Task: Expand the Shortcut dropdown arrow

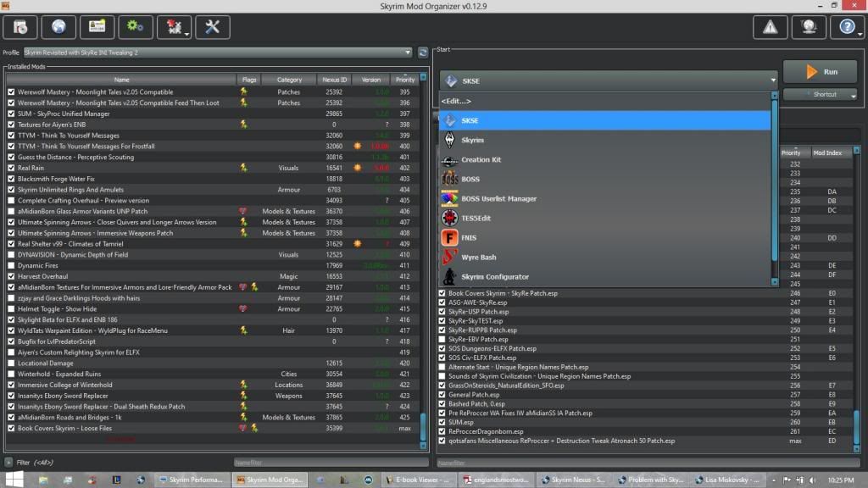Action: (854, 95)
